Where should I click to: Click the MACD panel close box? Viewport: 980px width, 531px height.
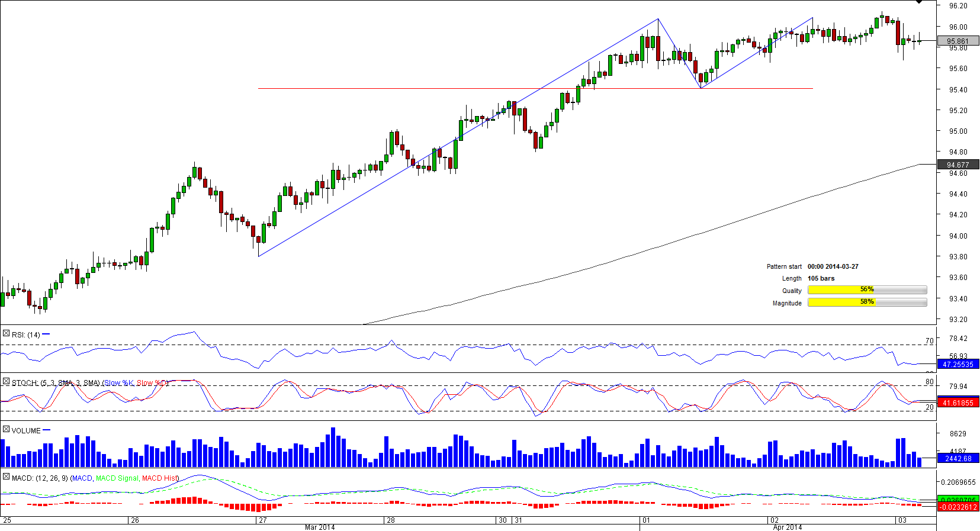click(x=6, y=477)
